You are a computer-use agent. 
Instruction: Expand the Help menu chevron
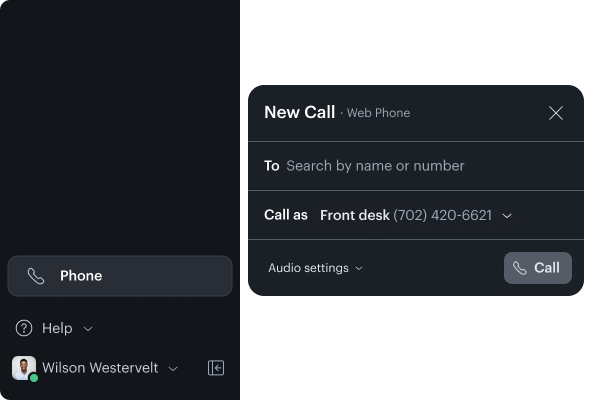click(88, 329)
